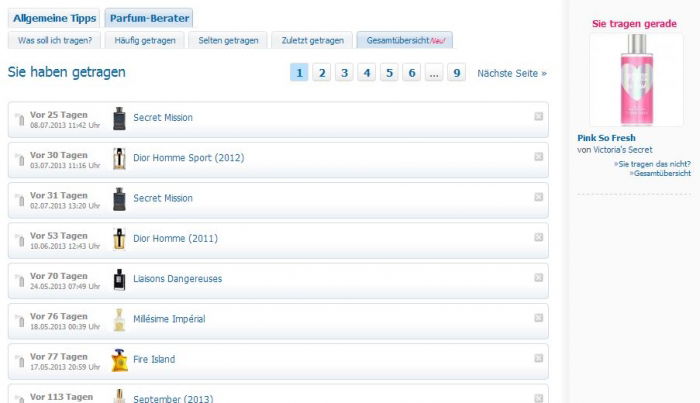Screen dimensions: 700x403
Task: Click the Secret Mission bottle icon dated 02.07.2013
Action: [x=119, y=199]
